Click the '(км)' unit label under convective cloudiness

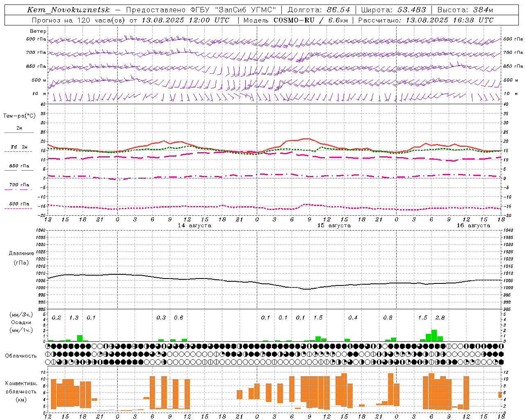click(x=21, y=399)
